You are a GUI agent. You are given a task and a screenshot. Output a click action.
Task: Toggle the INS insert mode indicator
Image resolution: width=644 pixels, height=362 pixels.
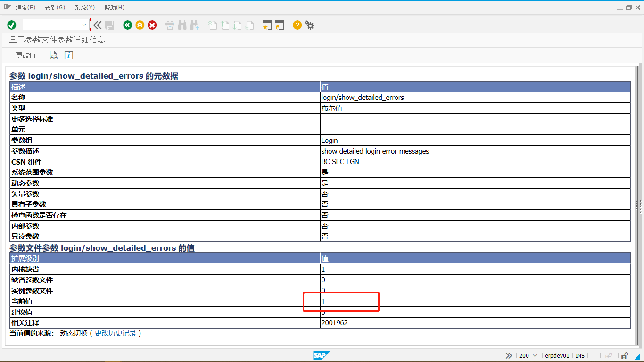tap(580, 355)
